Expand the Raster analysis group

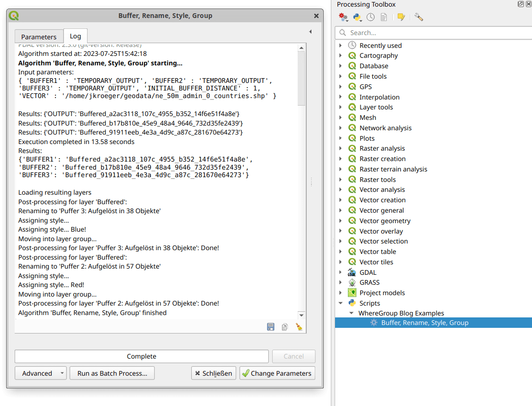(x=340, y=148)
